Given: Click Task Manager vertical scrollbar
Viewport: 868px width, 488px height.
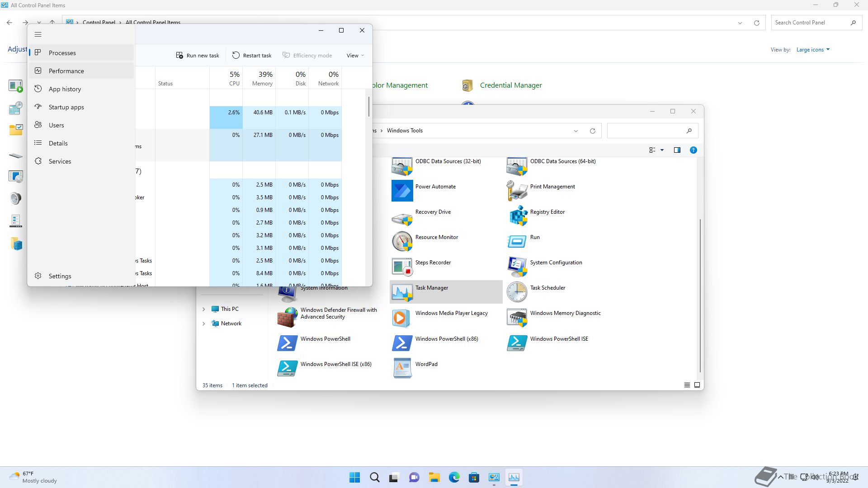Looking at the screenshot, I should pos(369,107).
